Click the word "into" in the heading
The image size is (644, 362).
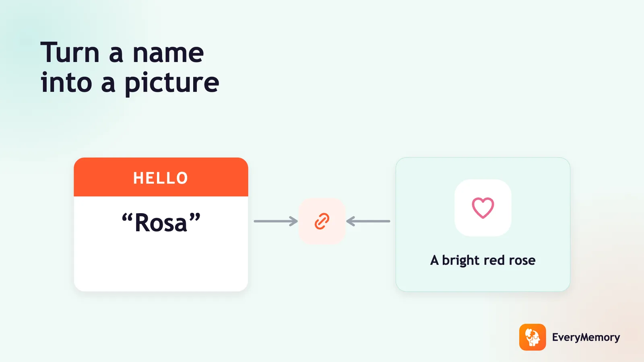point(66,83)
